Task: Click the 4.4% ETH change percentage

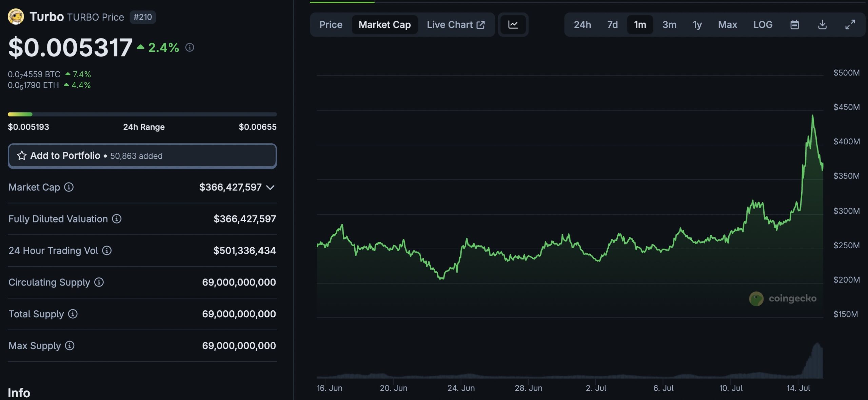Action: (x=81, y=85)
